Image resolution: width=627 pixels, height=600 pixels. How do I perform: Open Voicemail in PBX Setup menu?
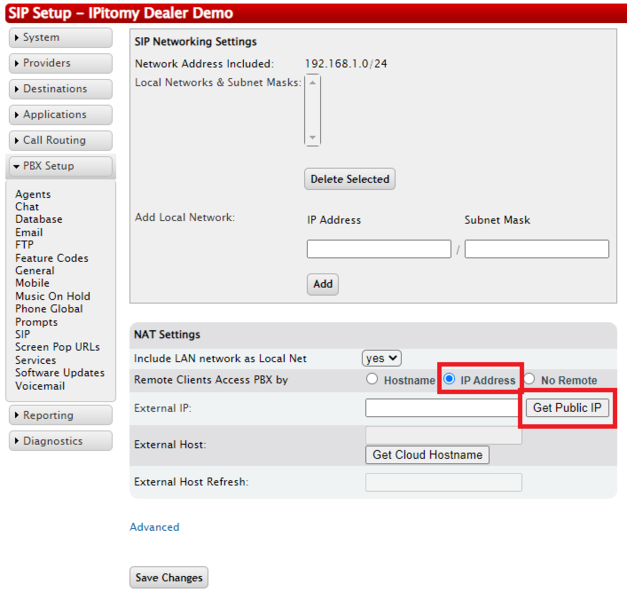point(40,386)
